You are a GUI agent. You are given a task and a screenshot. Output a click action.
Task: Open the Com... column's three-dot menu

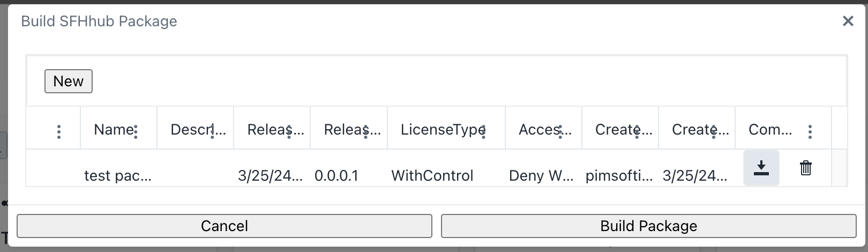tap(810, 131)
